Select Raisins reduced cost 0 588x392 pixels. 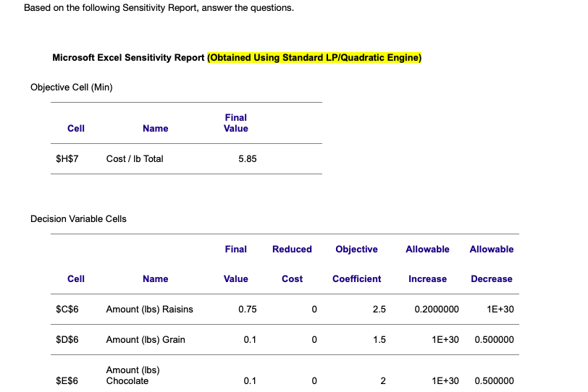coord(314,310)
